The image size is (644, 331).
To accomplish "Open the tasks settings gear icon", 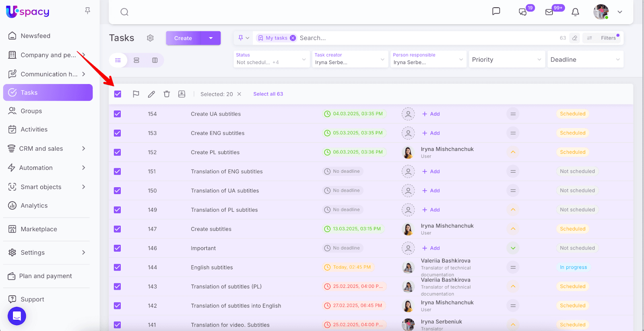I will pyautogui.click(x=150, y=38).
